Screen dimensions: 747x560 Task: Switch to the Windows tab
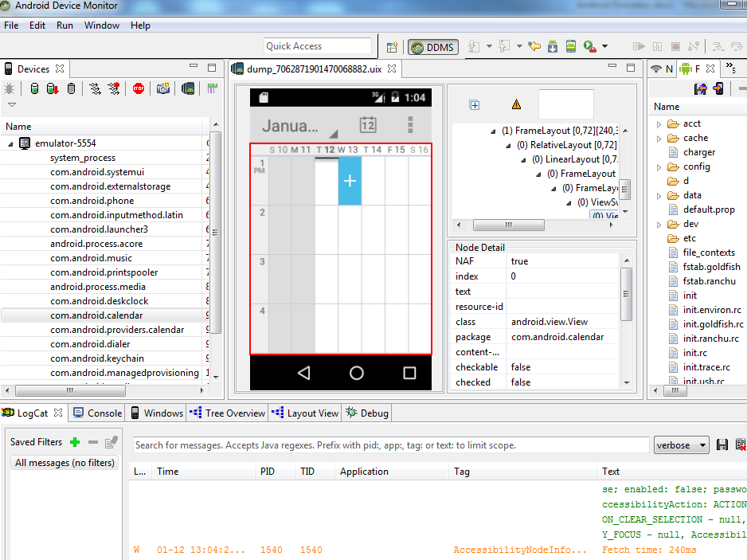[x=157, y=413]
